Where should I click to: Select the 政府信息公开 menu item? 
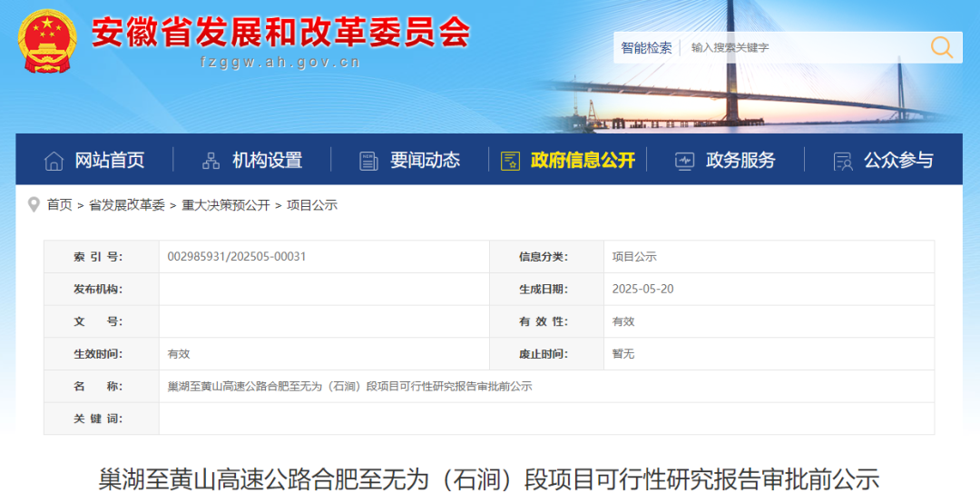pyautogui.click(x=583, y=161)
